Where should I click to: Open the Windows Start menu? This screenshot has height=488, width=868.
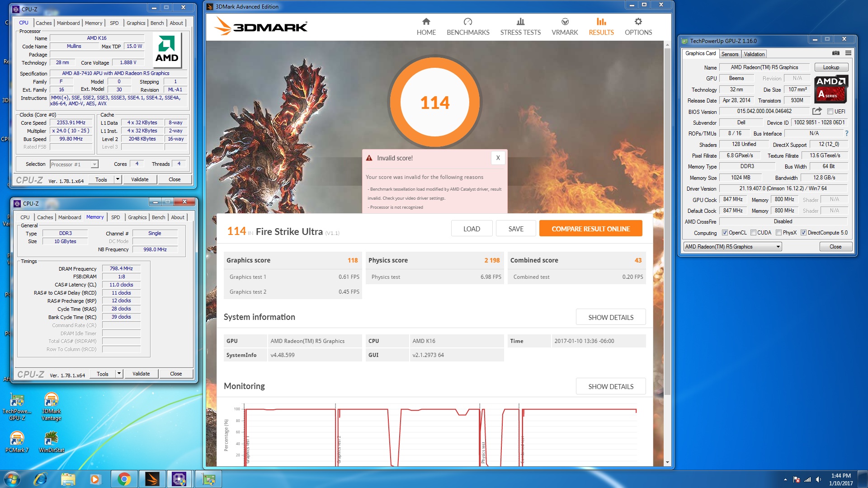(12, 479)
